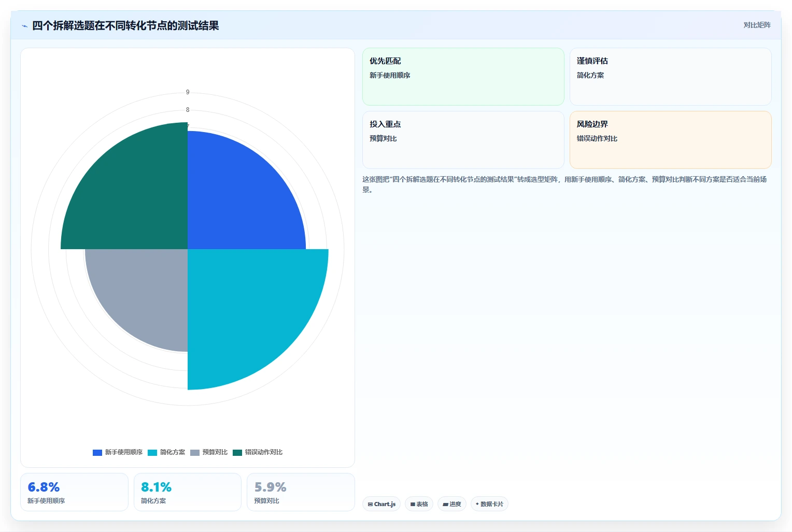This screenshot has height=532, width=792.
Task: Open the 优先匹配 card
Action: 463,77
